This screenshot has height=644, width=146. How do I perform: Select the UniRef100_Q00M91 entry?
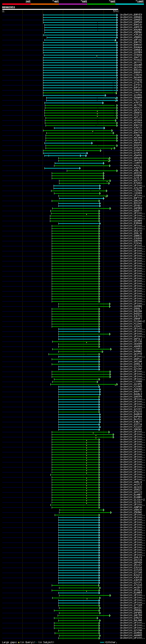tap(131, 95)
